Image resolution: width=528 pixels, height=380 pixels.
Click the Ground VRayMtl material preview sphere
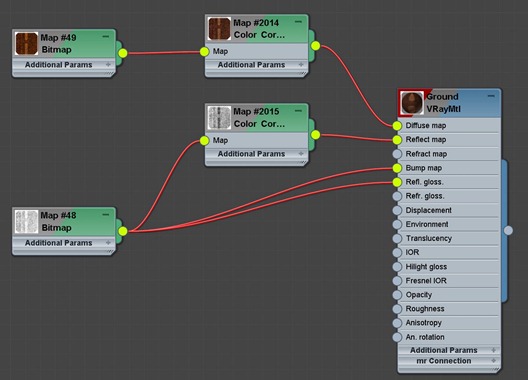pyautogui.click(x=412, y=103)
